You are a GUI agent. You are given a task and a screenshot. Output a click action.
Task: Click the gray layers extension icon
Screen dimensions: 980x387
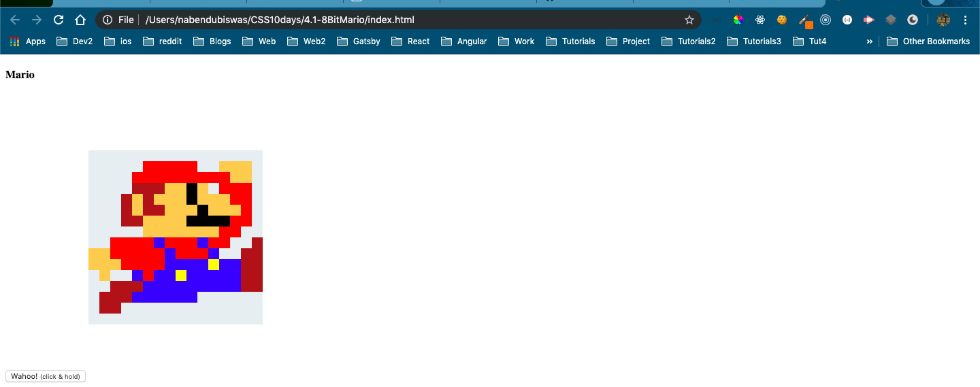tap(891, 20)
